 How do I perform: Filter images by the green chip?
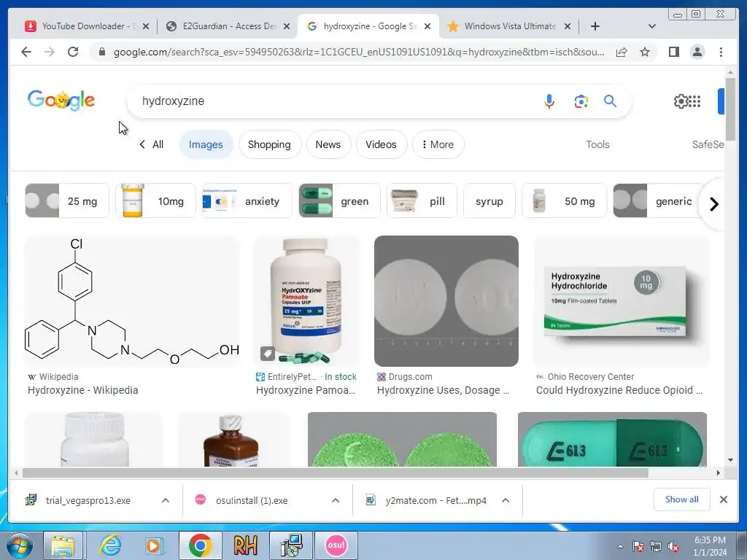[x=340, y=201]
